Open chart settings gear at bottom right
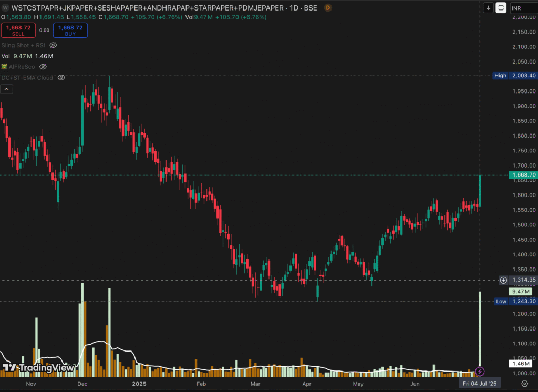 [525, 384]
